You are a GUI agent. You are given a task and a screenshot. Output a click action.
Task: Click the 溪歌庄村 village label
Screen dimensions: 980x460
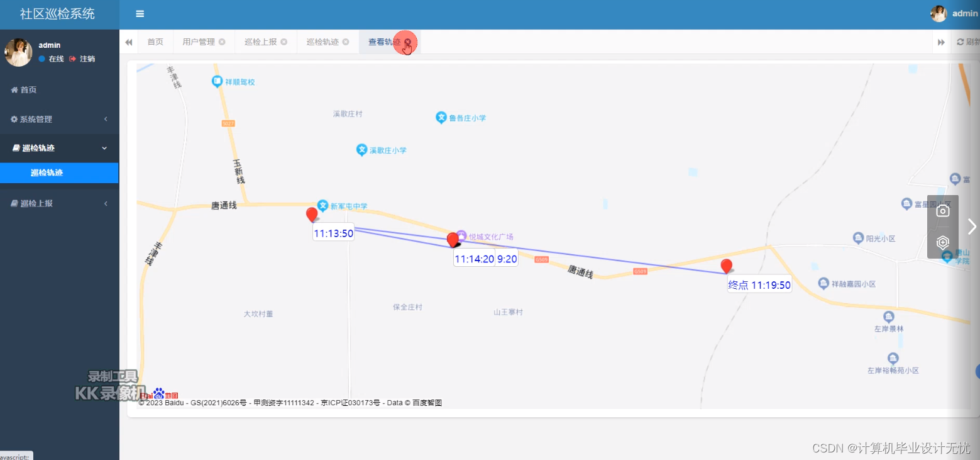348,114
